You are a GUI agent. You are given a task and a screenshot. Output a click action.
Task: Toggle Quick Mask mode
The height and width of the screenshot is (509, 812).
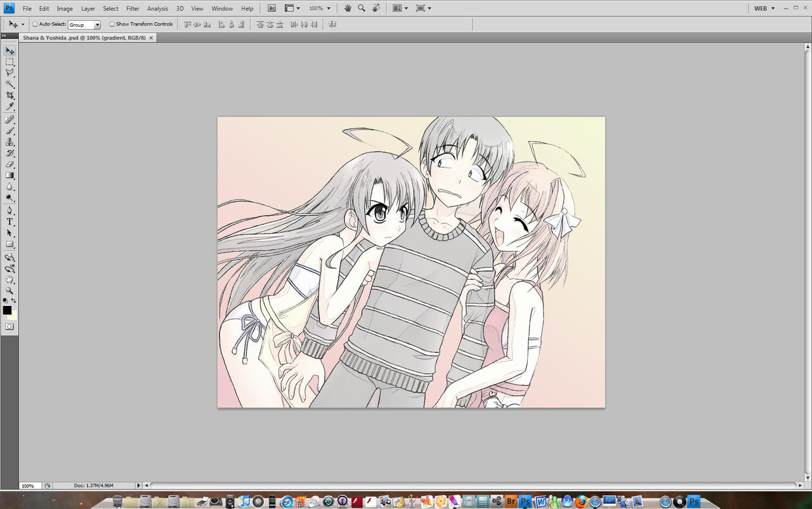(10, 326)
